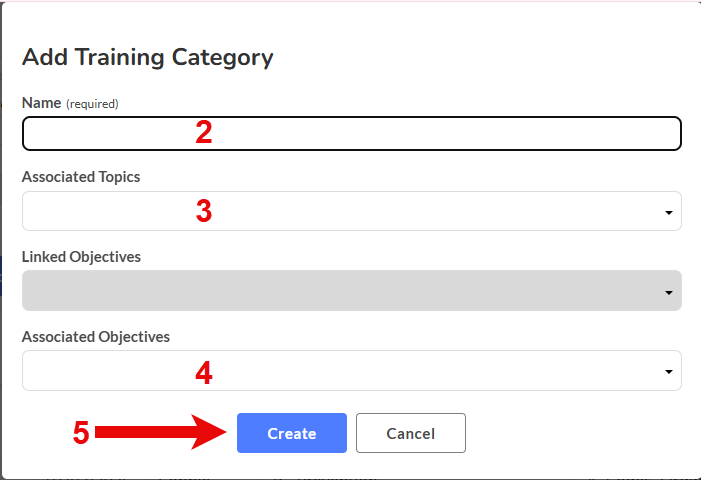Screen dimensions: 701x480
Task: Click the Linked Objectives label
Action: [81, 257]
